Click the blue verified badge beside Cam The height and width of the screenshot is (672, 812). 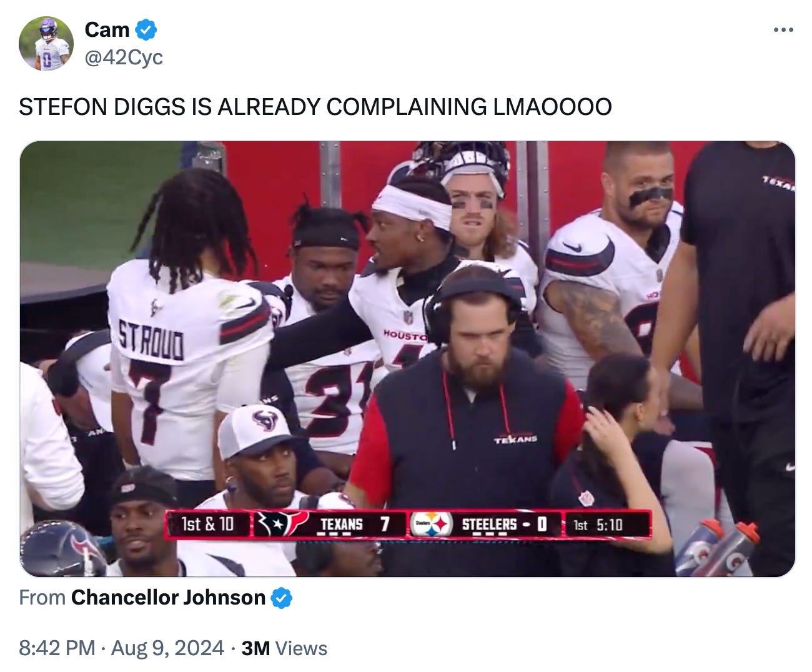click(146, 29)
